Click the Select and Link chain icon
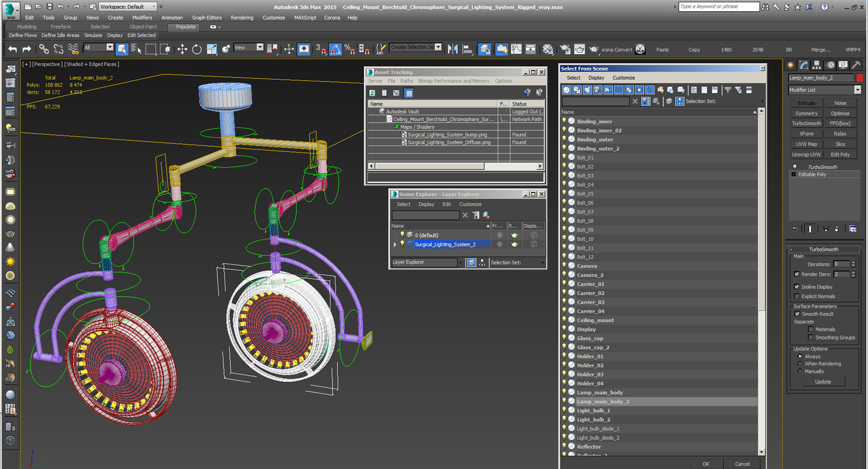 (44, 49)
